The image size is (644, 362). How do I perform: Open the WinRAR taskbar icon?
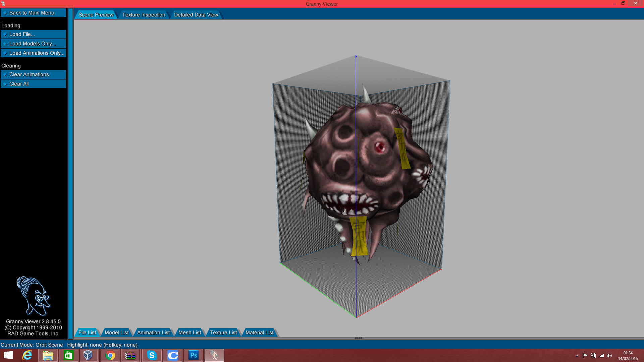tap(130, 355)
